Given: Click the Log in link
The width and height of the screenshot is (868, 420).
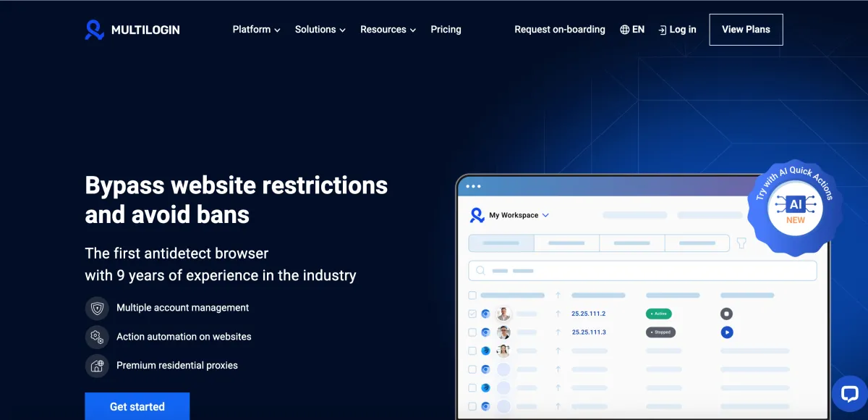Looking at the screenshot, I should pos(677,30).
